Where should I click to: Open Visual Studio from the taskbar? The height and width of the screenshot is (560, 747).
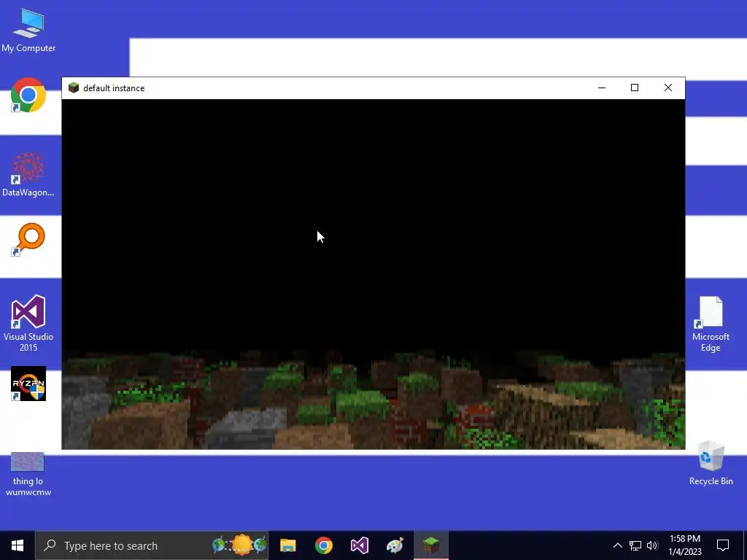point(359,545)
